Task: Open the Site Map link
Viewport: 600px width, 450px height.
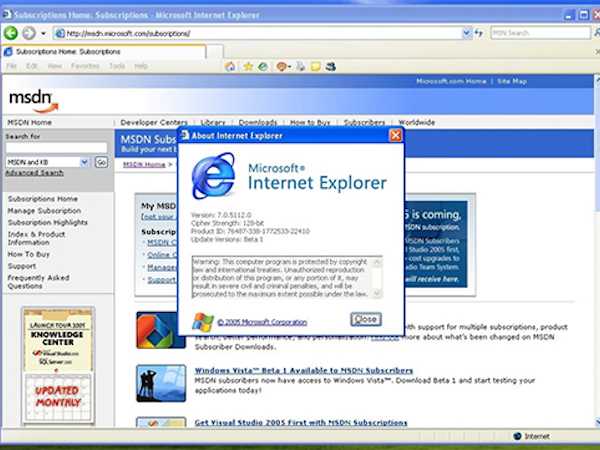Action: (512, 81)
